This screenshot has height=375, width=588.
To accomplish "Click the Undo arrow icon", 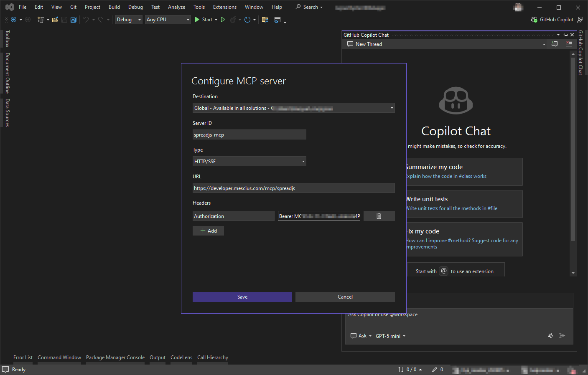I will point(86,20).
